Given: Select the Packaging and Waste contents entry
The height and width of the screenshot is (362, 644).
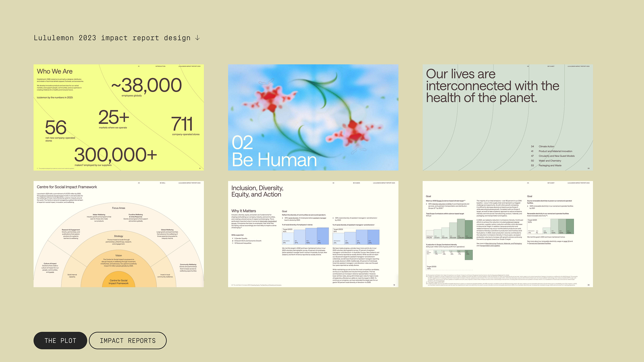Looking at the screenshot, I should 550,165.
